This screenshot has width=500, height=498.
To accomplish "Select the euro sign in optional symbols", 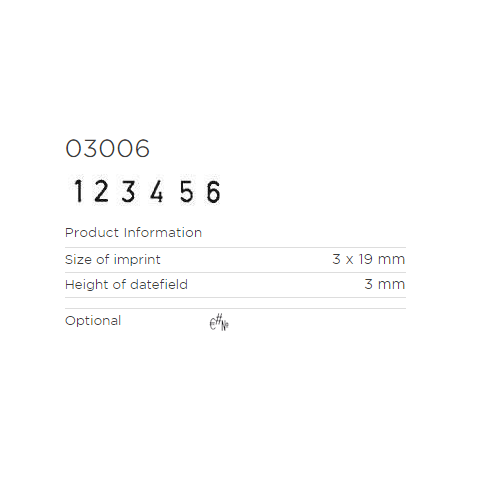I will pos(212,324).
